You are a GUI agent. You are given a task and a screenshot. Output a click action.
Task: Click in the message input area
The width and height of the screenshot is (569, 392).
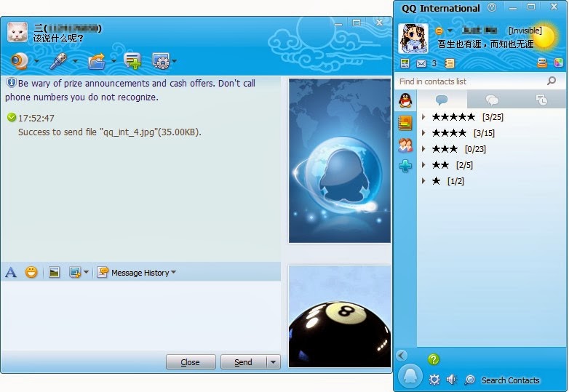[141, 316]
